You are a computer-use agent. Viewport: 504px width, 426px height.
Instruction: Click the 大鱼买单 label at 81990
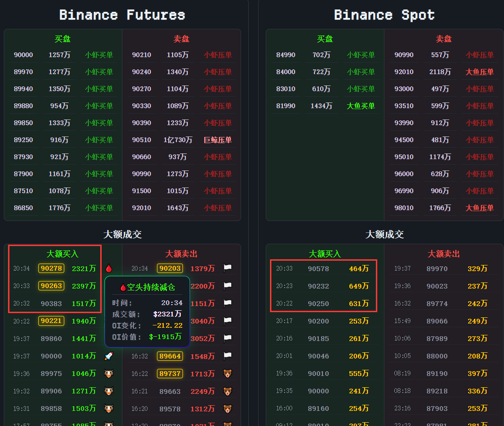(x=361, y=106)
